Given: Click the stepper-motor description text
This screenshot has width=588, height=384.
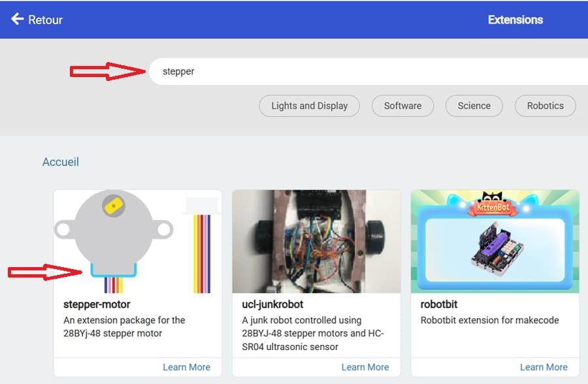Looking at the screenshot, I should click(x=124, y=327).
